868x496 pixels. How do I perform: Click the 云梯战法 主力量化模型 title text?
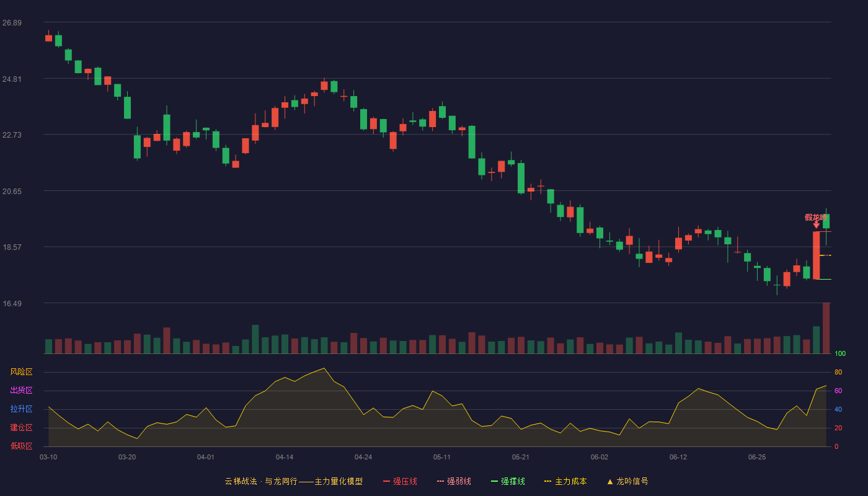pos(293,481)
